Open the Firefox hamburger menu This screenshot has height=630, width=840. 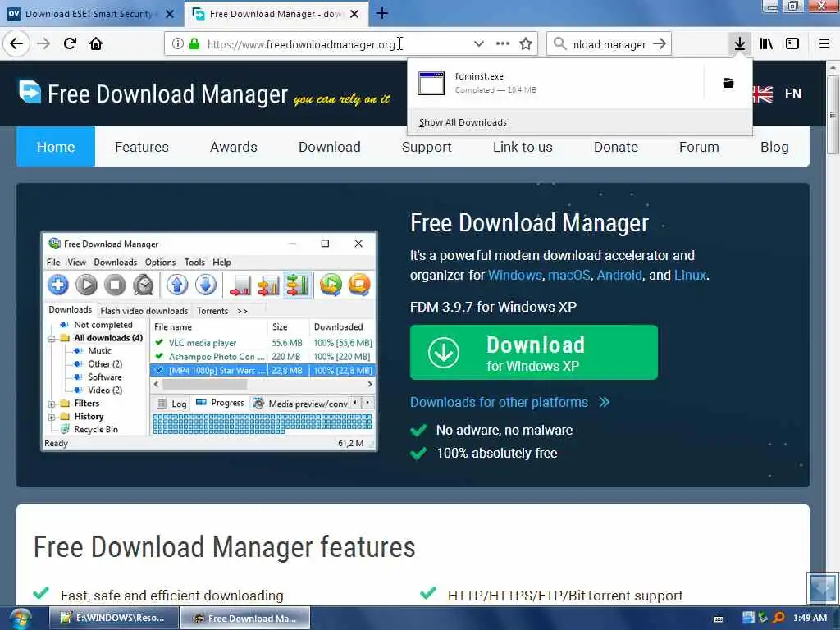[824, 43]
